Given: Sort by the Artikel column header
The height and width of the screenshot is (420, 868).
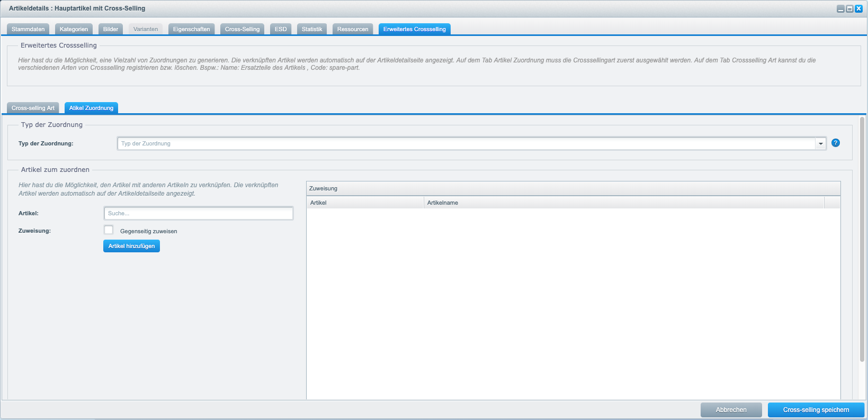Looking at the screenshot, I should tap(365, 203).
